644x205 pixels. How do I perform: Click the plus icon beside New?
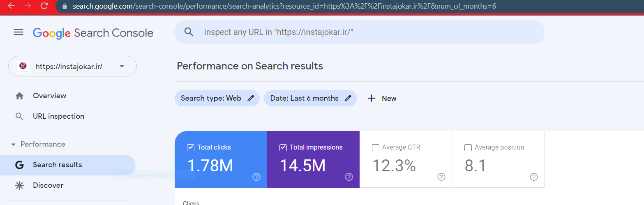372,98
